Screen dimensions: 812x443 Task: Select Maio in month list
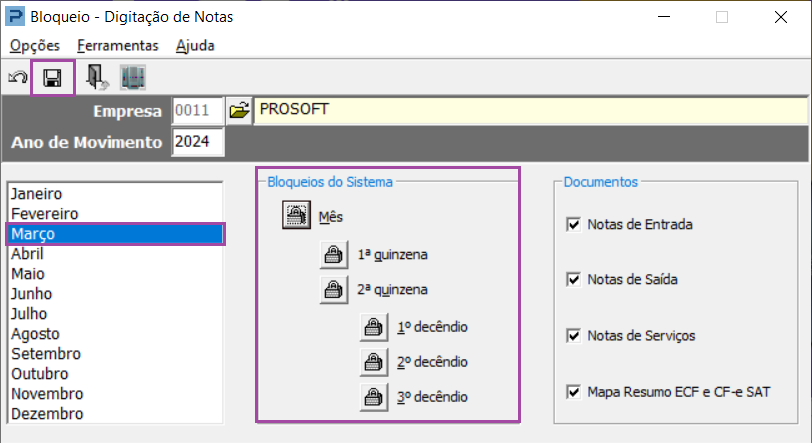(x=115, y=274)
